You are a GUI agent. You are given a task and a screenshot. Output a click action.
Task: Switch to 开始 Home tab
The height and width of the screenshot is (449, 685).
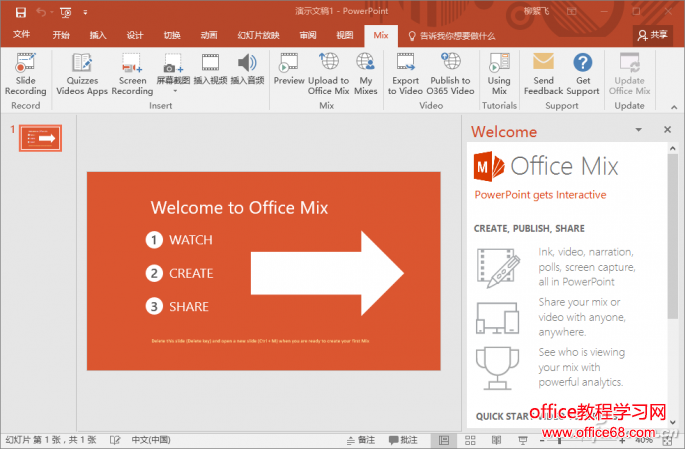61,35
